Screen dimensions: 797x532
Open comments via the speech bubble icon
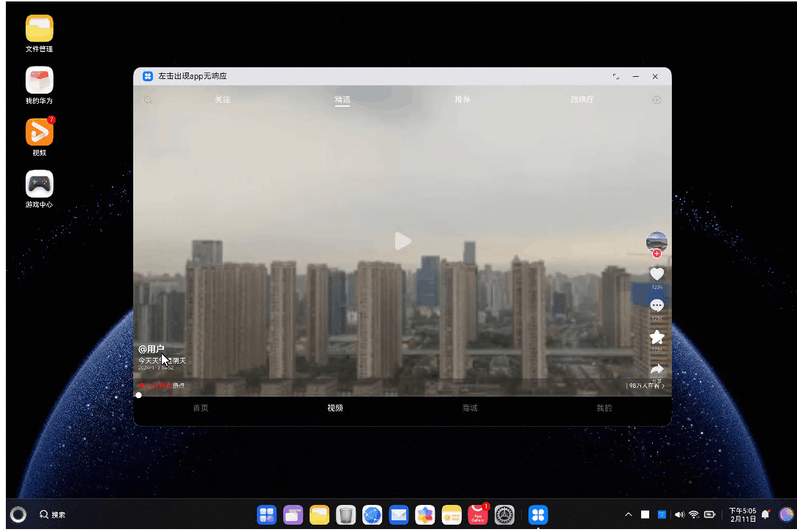pyautogui.click(x=656, y=305)
